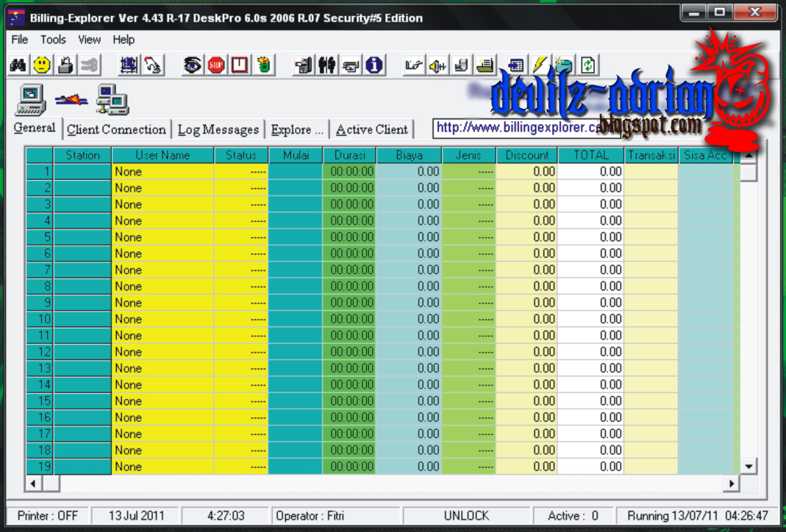Click the table's scroll-right arrow

pyautogui.click(x=732, y=484)
